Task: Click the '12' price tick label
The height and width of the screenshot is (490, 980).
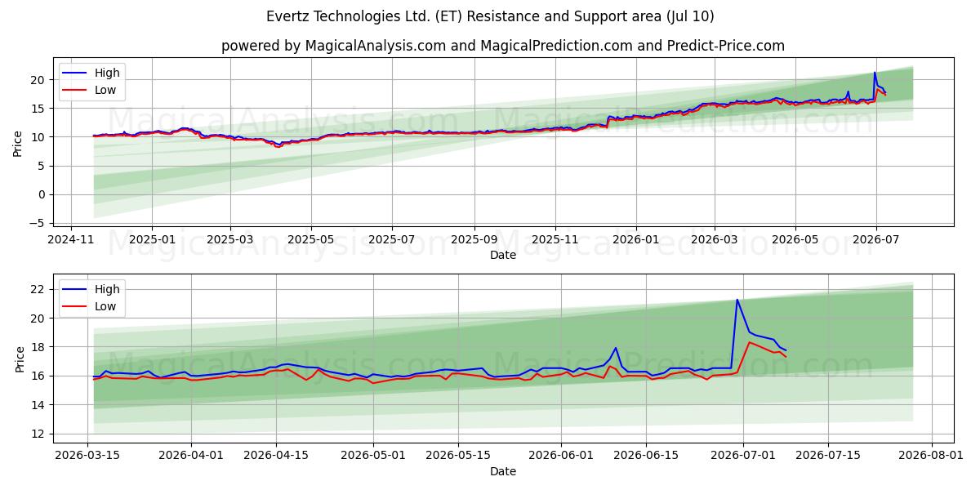Action: (39, 434)
